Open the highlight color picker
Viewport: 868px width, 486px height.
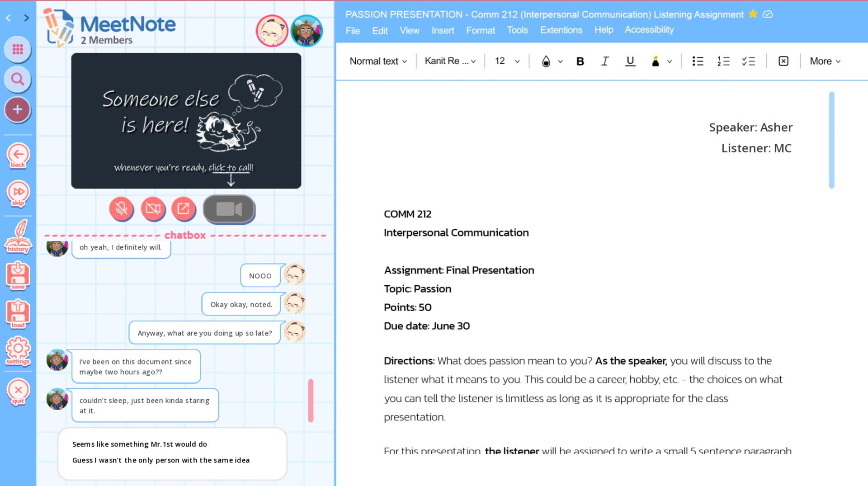[x=660, y=61]
